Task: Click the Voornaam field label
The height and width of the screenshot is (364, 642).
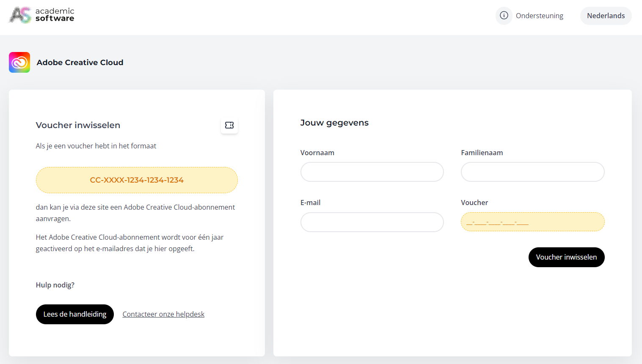Action: [x=317, y=153]
